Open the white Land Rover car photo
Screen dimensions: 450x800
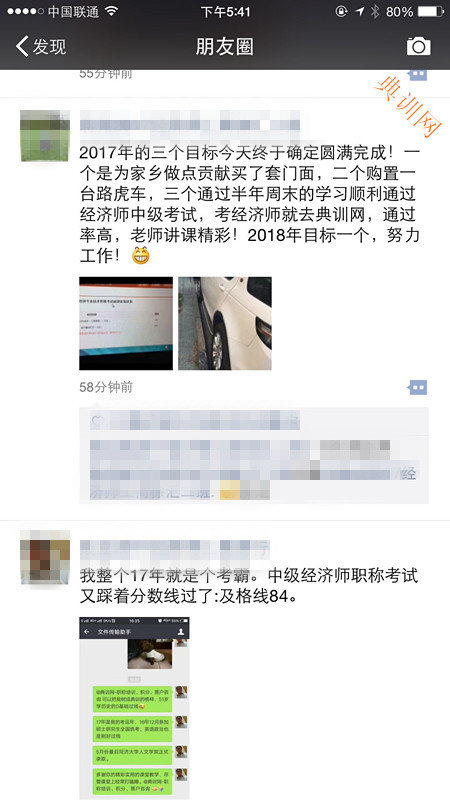pyautogui.click(x=225, y=323)
